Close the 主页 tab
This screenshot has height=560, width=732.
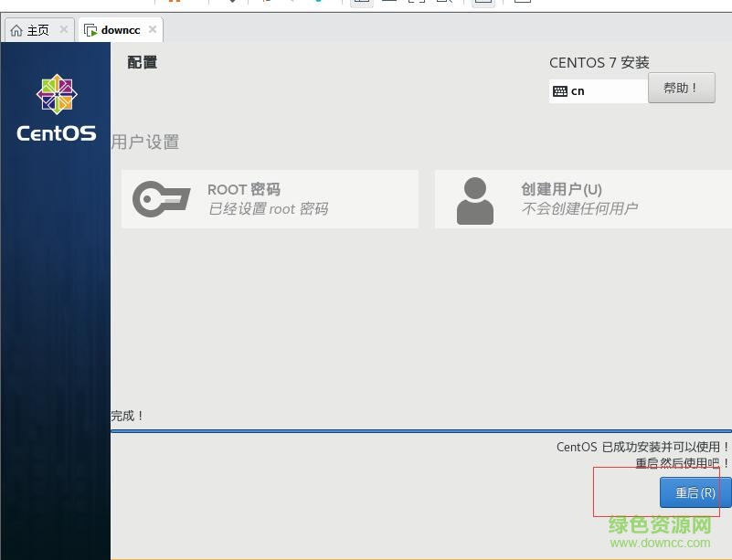point(64,30)
